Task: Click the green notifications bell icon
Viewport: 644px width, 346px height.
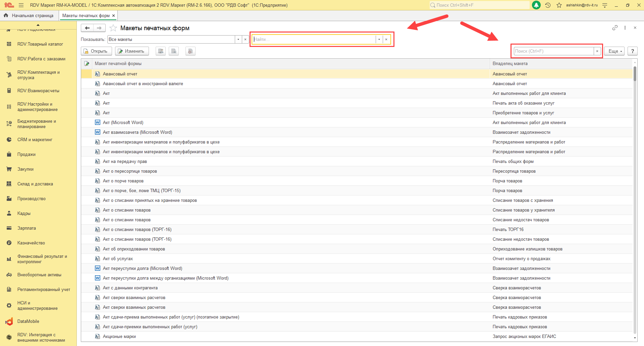Action: pos(536,5)
